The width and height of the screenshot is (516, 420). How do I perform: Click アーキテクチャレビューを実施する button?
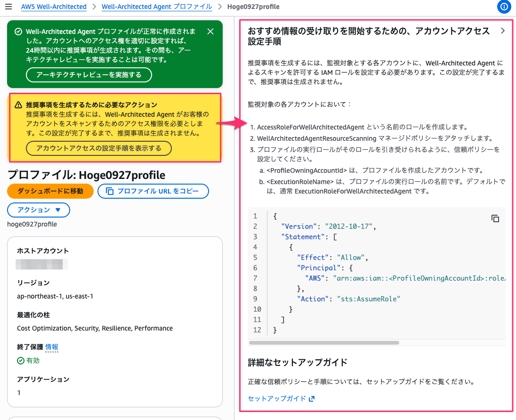point(89,75)
